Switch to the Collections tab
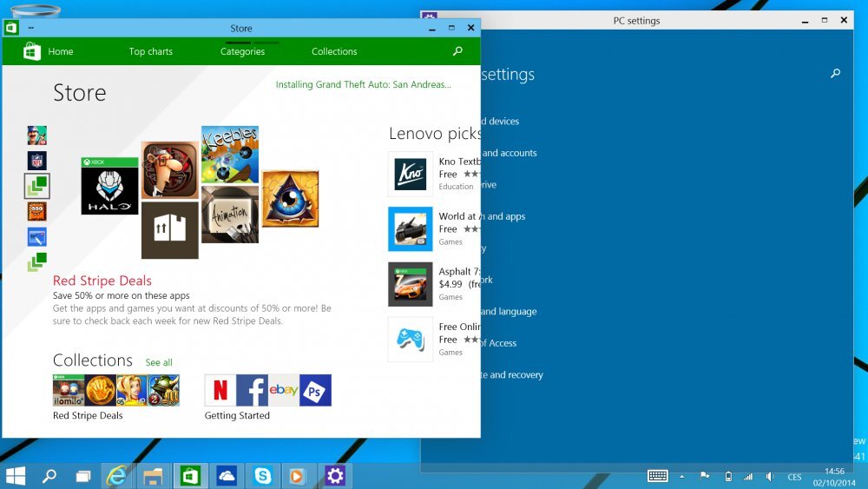The width and height of the screenshot is (868, 489). tap(334, 51)
